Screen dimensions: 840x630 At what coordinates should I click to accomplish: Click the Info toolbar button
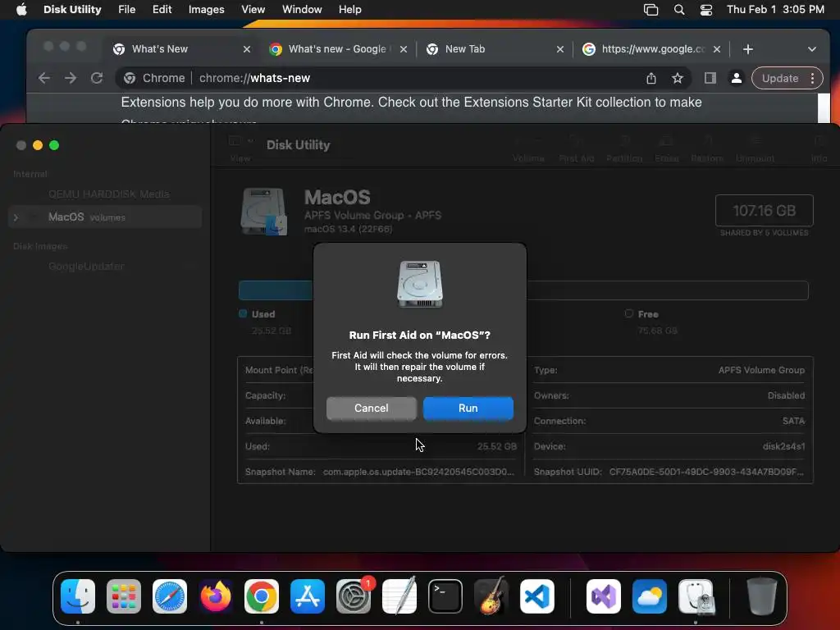pos(819,148)
